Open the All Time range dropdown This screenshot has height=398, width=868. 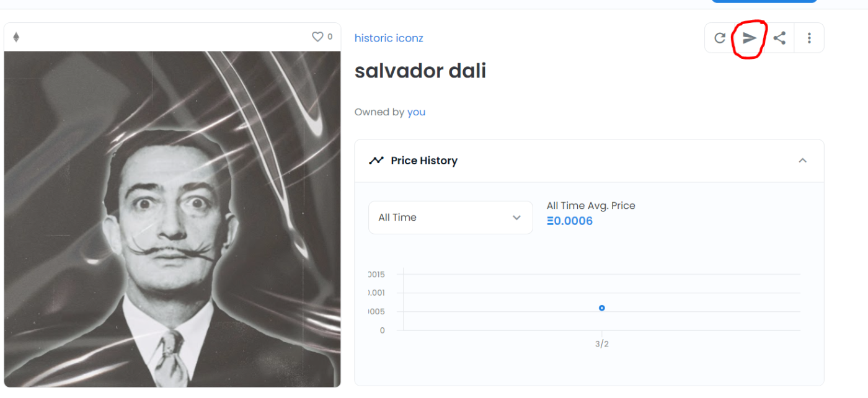click(450, 218)
